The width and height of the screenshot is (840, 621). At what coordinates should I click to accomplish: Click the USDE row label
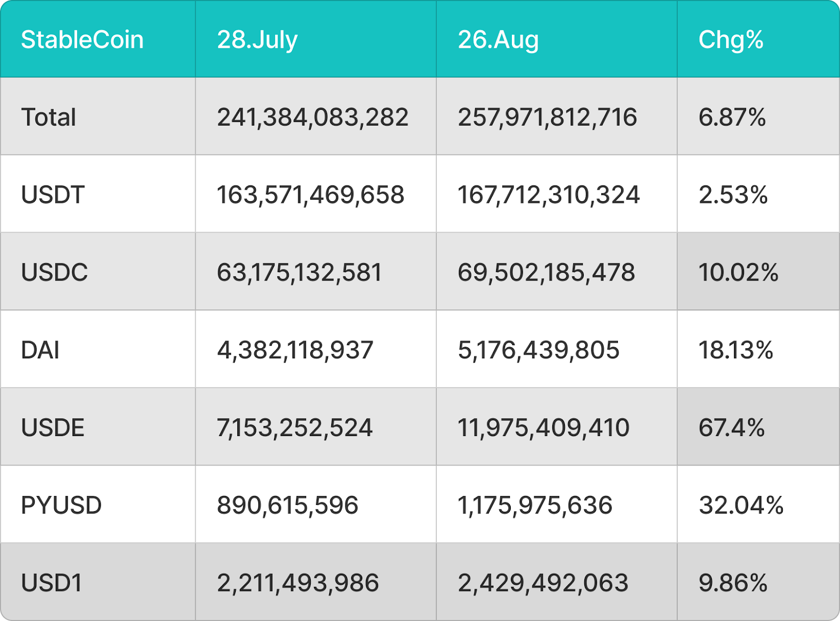pyautogui.click(x=52, y=428)
